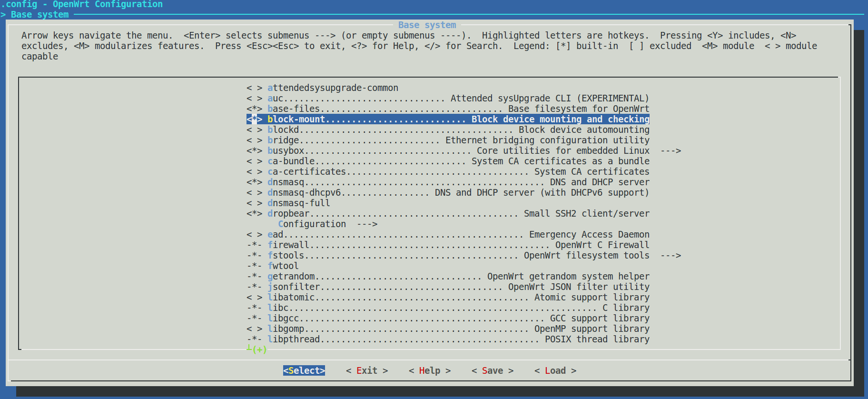Toggle the block-mount selection box
Screen dimensions: 868x399
click(x=254, y=120)
